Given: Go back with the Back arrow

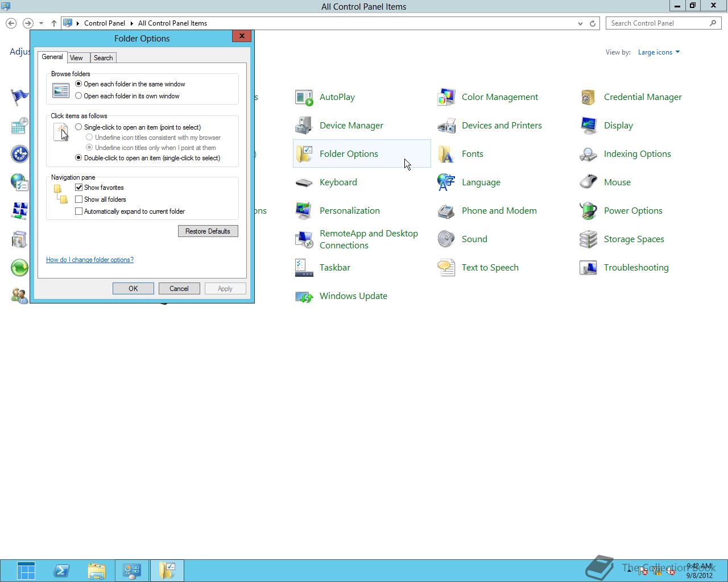Looking at the screenshot, I should [x=11, y=23].
